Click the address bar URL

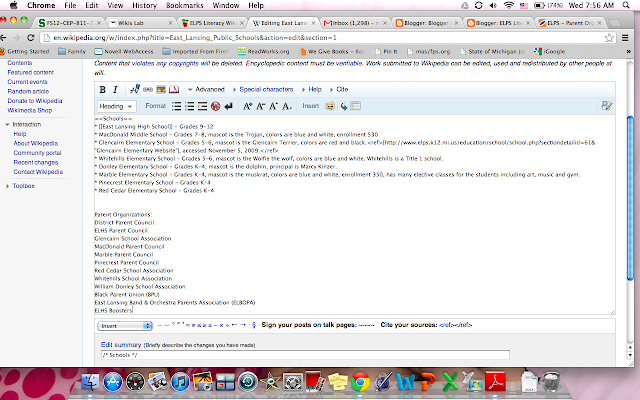[195, 38]
